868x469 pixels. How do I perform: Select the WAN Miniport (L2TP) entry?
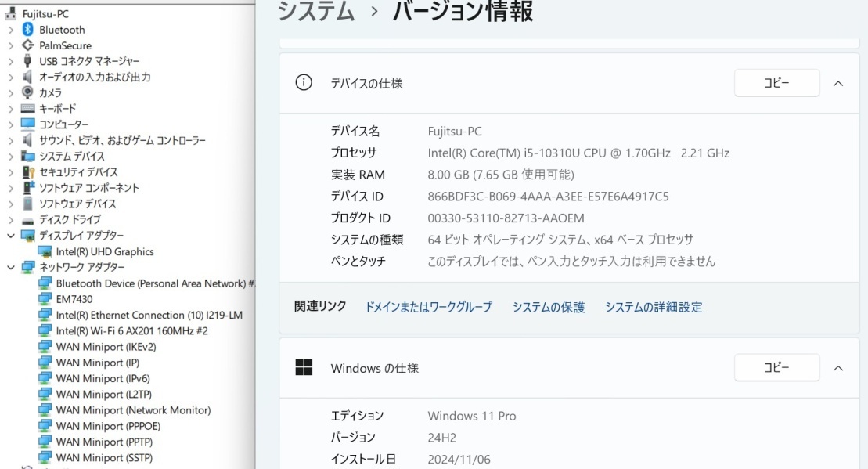[103, 395]
